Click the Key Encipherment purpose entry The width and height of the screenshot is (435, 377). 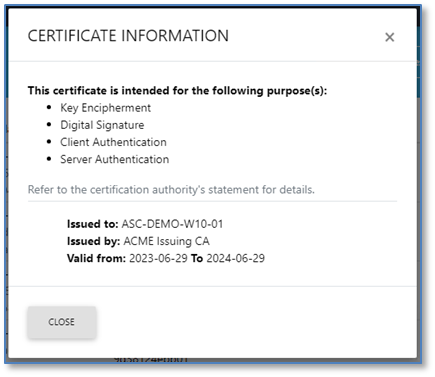tap(105, 108)
